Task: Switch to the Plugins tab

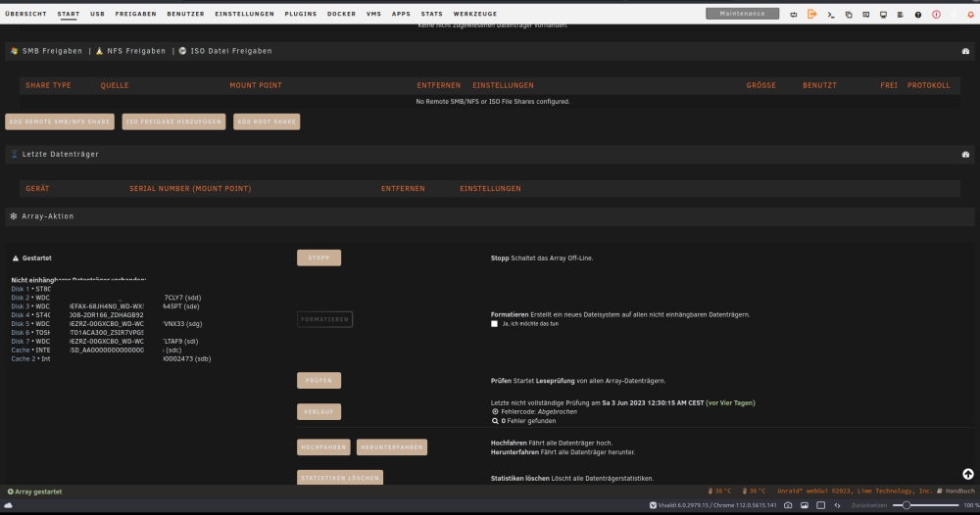Action: click(x=301, y=14)
